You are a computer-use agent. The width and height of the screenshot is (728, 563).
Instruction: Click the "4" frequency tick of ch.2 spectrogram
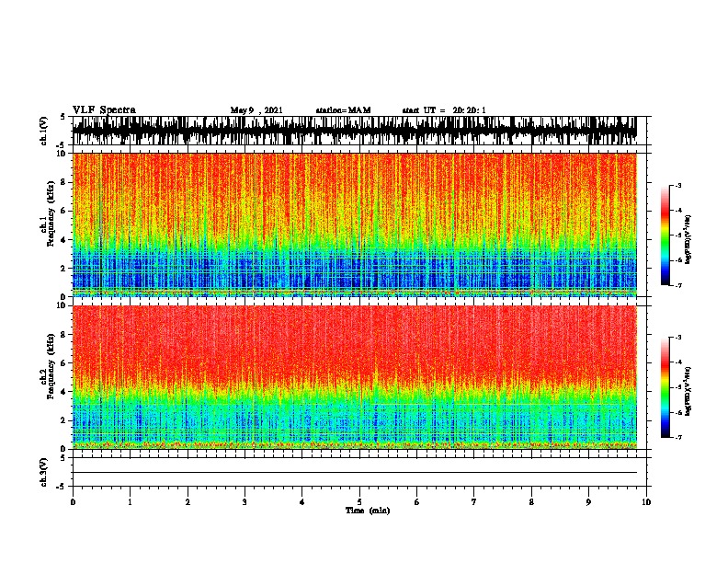click(64, 392)
